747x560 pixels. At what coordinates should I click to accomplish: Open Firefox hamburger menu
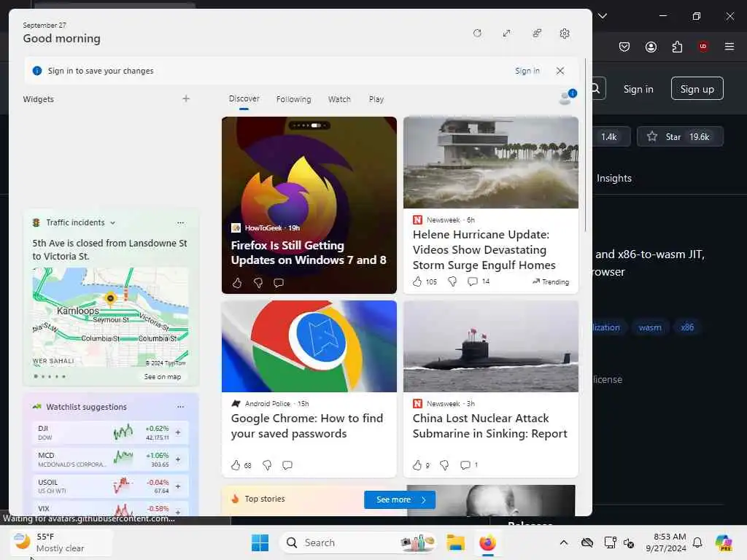click(729, 47)
